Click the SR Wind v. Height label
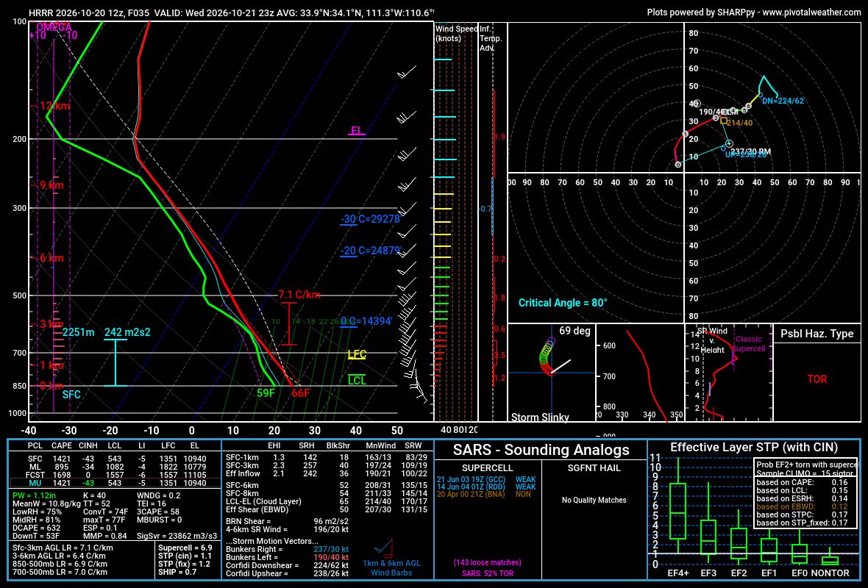 coord(712,340)
